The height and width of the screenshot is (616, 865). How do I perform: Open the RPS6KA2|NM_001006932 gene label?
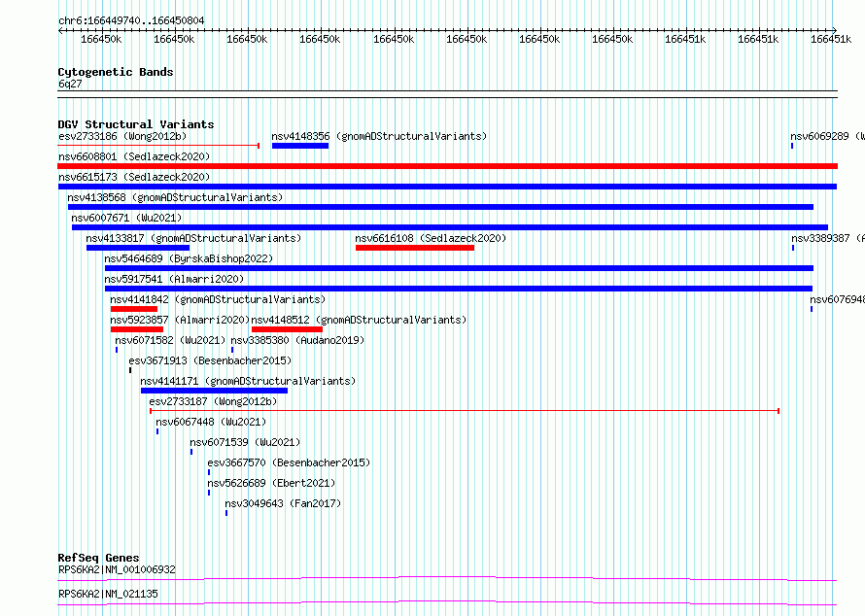click(x=117, y=569)
